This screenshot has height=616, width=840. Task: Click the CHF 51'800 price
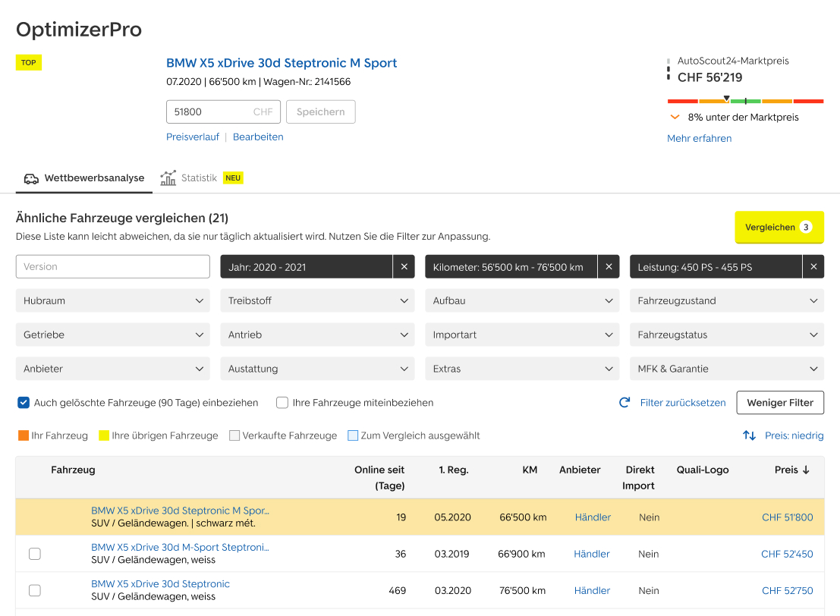(787, 517)
